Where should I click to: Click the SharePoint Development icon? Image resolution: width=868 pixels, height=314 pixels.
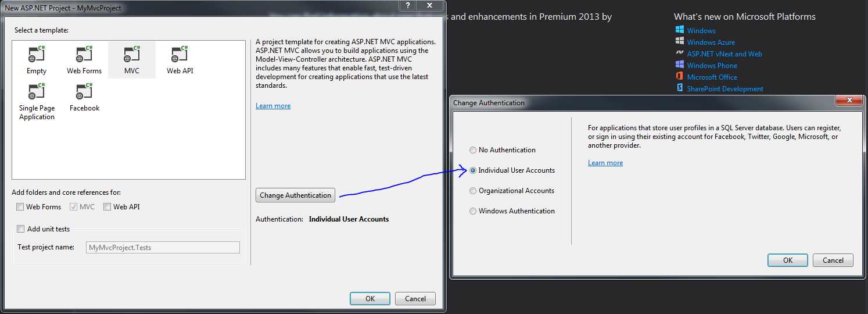pos(679,88)
